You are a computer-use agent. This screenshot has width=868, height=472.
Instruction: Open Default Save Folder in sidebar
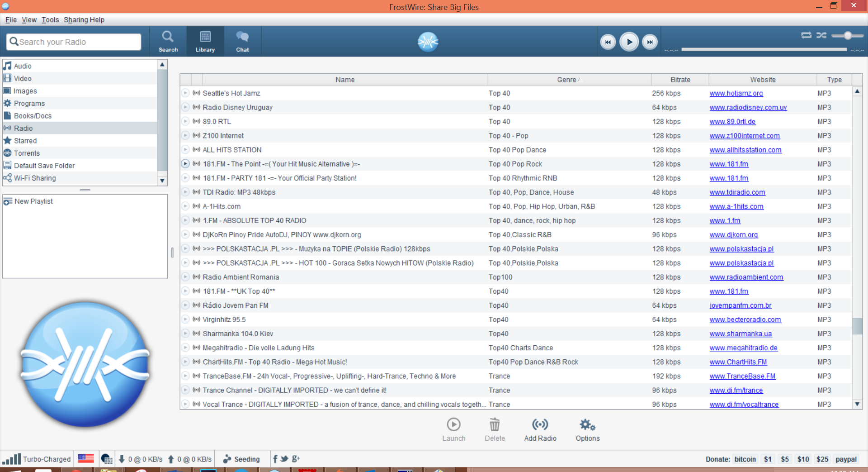pyautogui.click(x=80, y=166)
